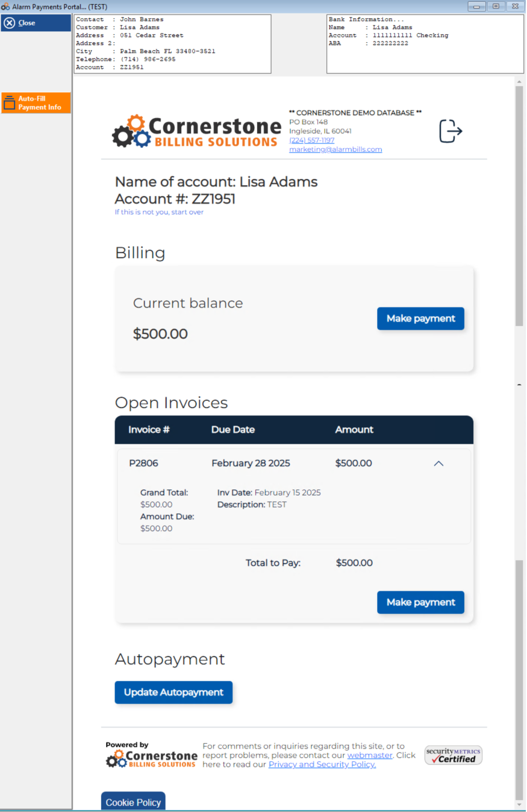Click the Current balance label
Screen dimensions: 527x812
[188, 303]
